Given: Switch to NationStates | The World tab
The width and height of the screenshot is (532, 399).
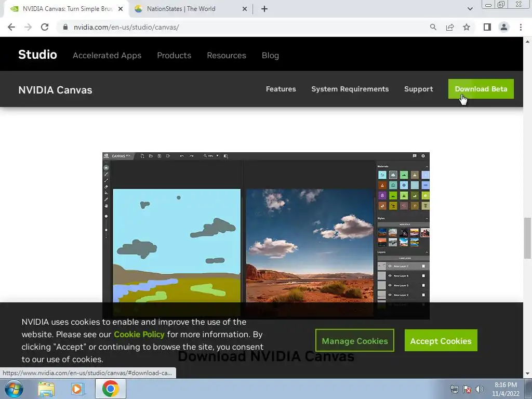Looking at the screenshot, I should click(190, 9).
